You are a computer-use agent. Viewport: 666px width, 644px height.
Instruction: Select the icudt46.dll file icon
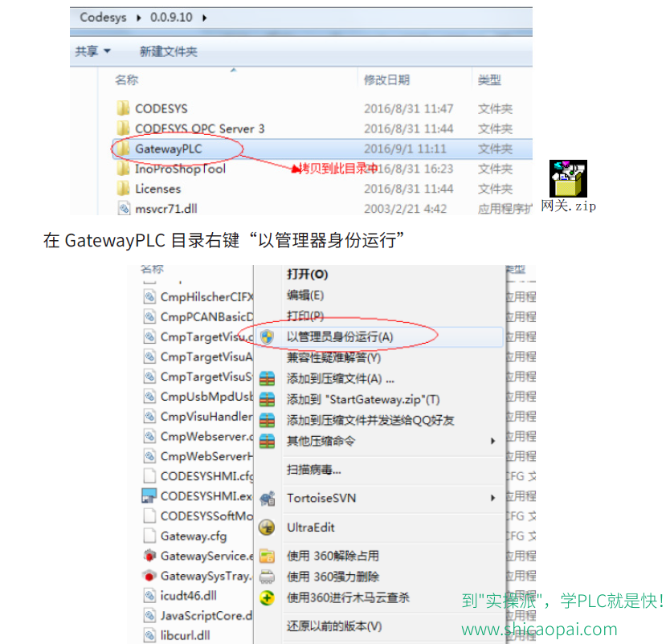click(149, 596)
